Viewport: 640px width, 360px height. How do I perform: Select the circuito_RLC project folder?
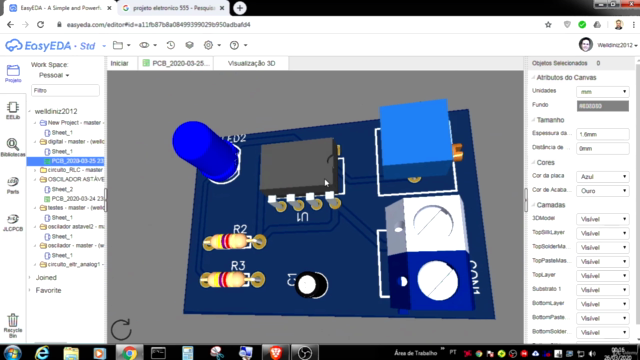71,170
